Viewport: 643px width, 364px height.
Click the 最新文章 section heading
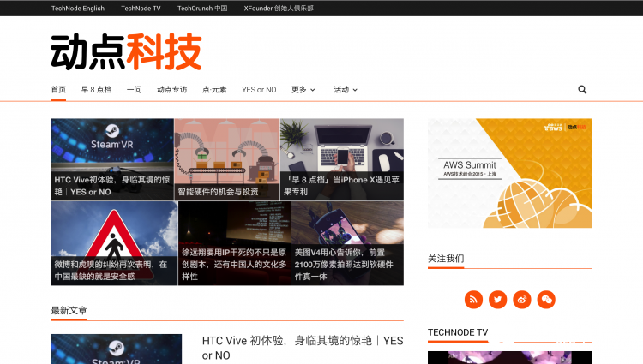click(x=69, y=310)
